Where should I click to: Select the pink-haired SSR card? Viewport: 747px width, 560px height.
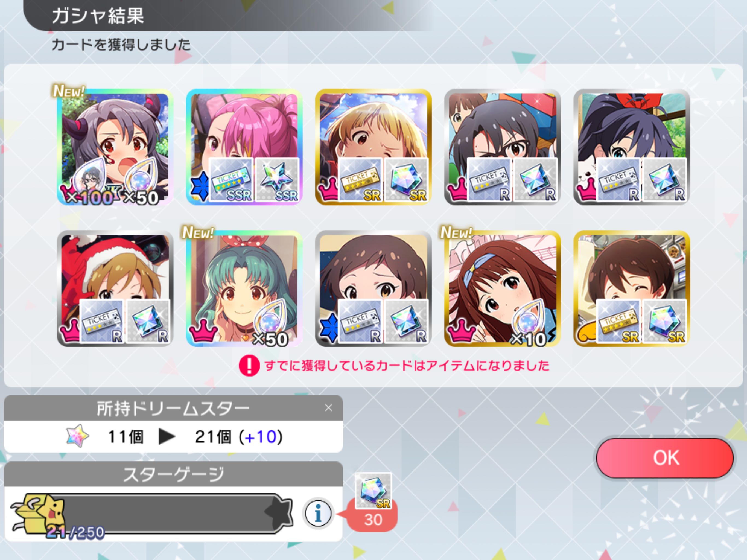tap(244, 147)
